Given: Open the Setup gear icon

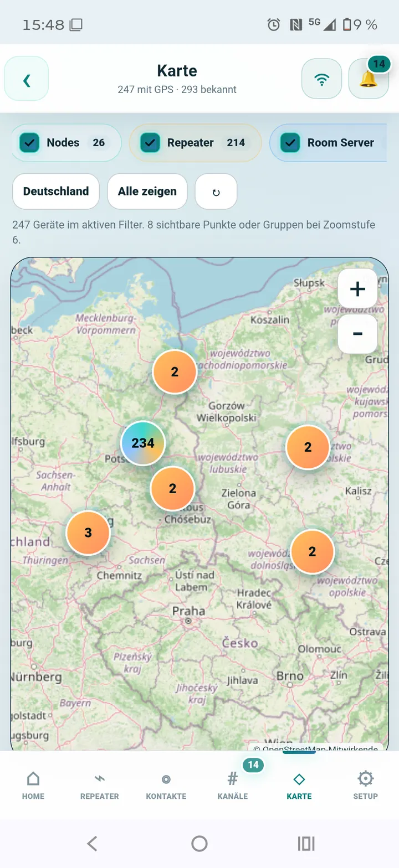Looking at the screenshot, I should (x=366, y=779).
